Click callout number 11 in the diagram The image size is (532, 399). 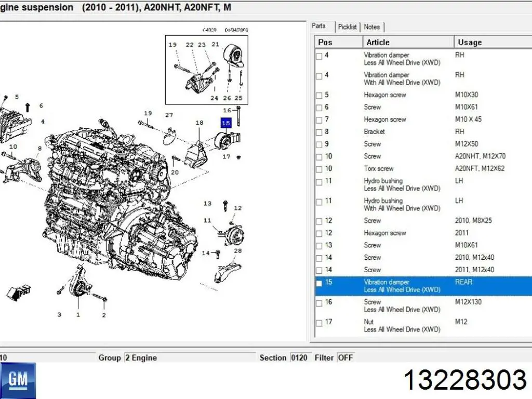tap(207, 220)
